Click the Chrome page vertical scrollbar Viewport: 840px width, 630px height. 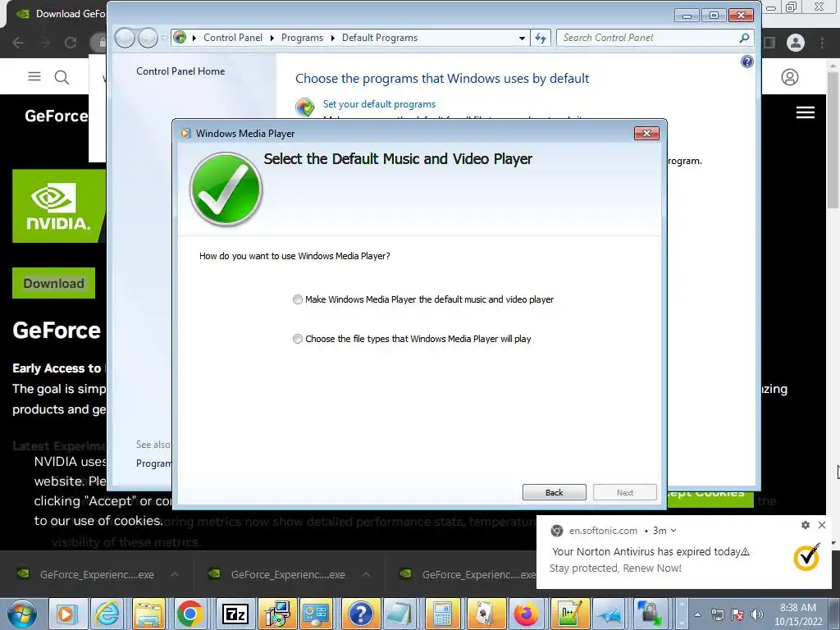click(833, 140)
